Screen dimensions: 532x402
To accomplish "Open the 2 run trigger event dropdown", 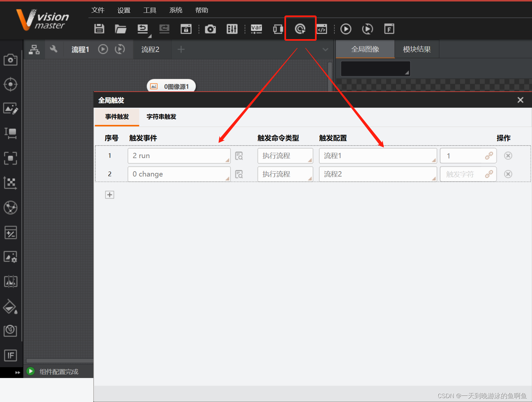I will pyautogui.click(x=179, y=155).
